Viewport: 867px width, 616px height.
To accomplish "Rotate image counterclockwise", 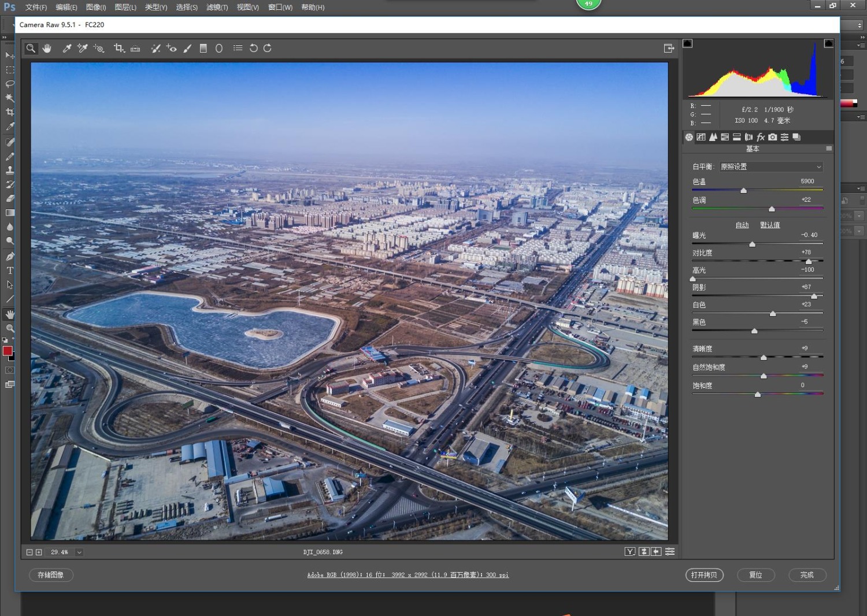I will pyautogui.click(x=253, y=49).
